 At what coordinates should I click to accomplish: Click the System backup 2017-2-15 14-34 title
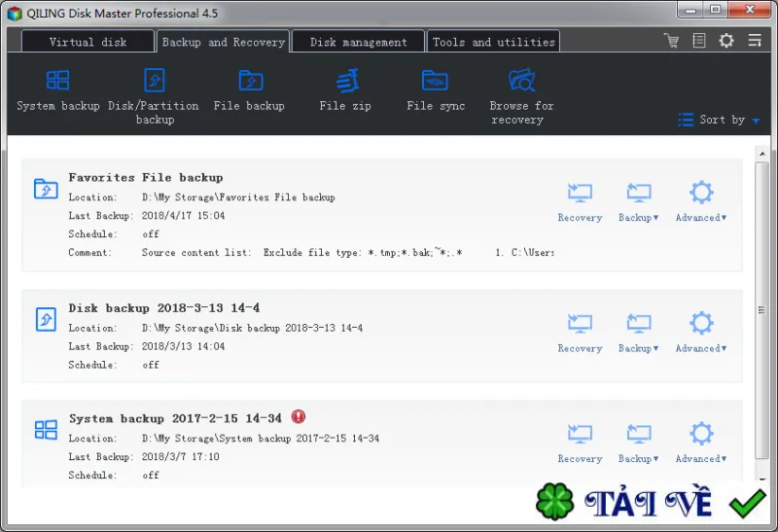pyautogui.click(x=175, y=419)
